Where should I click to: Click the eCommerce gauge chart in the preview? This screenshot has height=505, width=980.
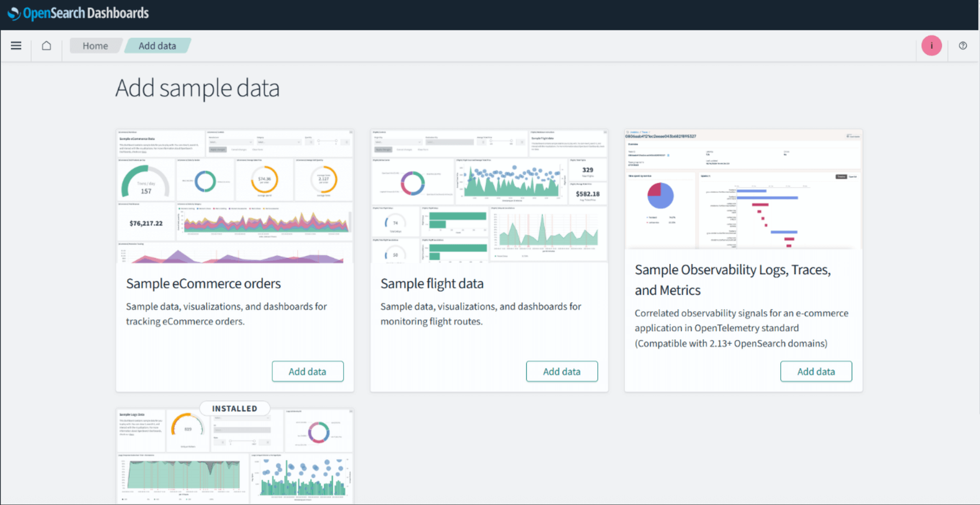click(x=146, y=180)
